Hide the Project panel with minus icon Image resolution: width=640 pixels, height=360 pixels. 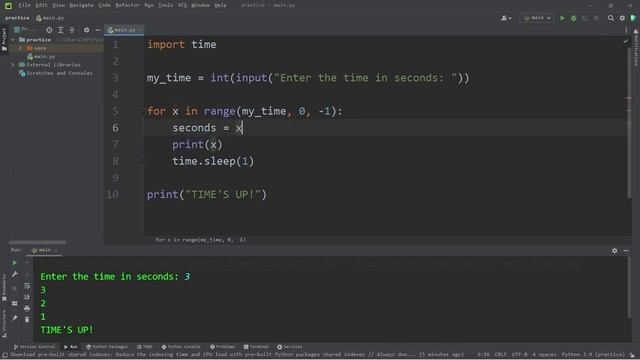(98, 30)
